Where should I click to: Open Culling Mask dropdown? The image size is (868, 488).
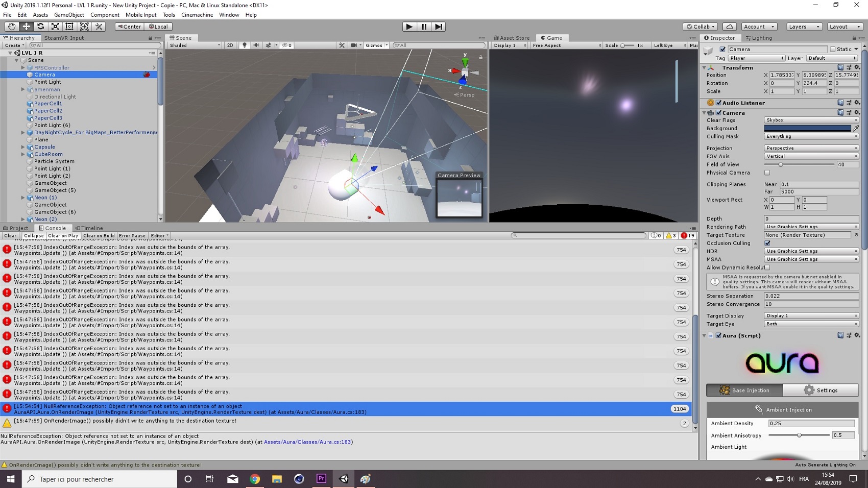(x=811, y=136)
